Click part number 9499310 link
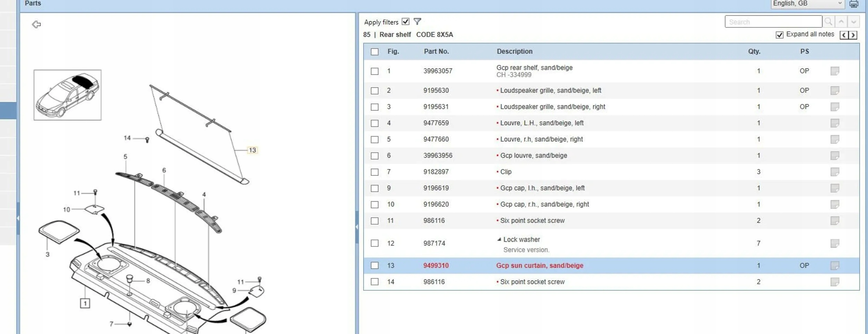Screen dimensions: 868x334 (x=436, y=266)
